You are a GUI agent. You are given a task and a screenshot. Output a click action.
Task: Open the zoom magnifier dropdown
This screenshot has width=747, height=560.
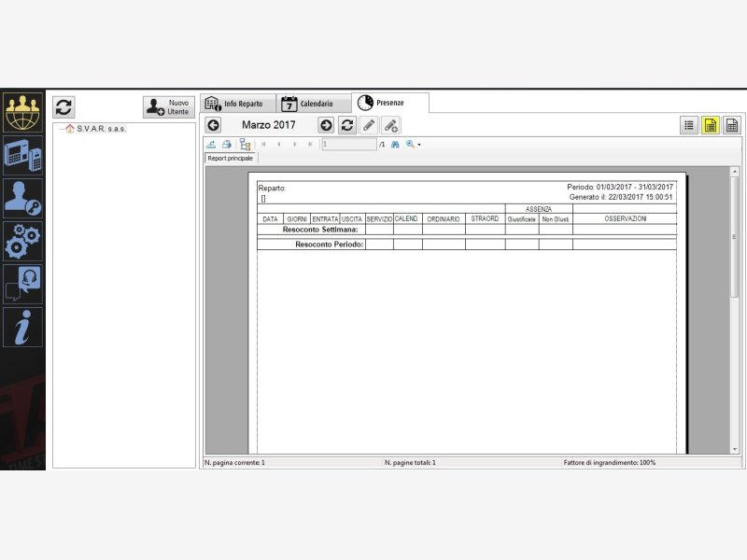pyautogui.click(x=414, y=145)
